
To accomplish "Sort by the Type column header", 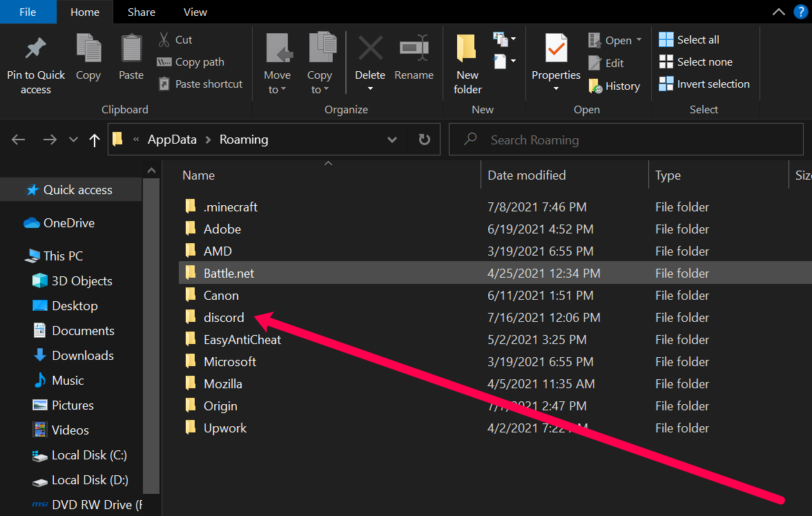I will click(668, 175).
